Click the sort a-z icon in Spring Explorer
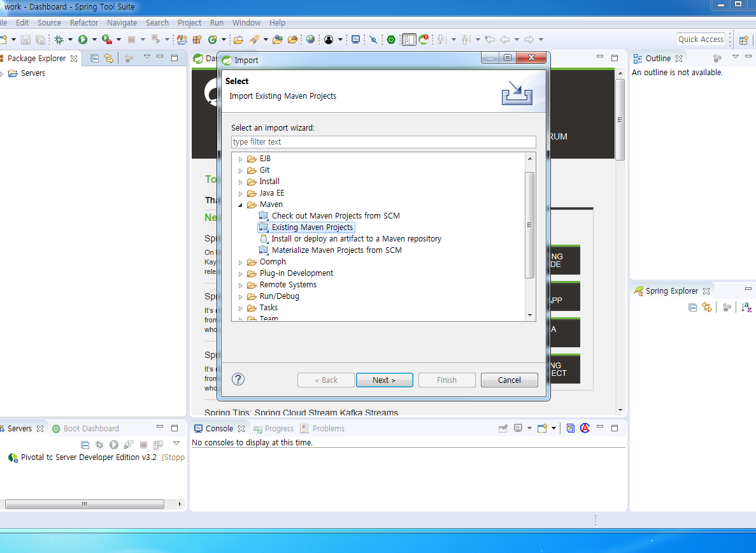The width and height of the screenshot is (756, 553). click(746, 307)
